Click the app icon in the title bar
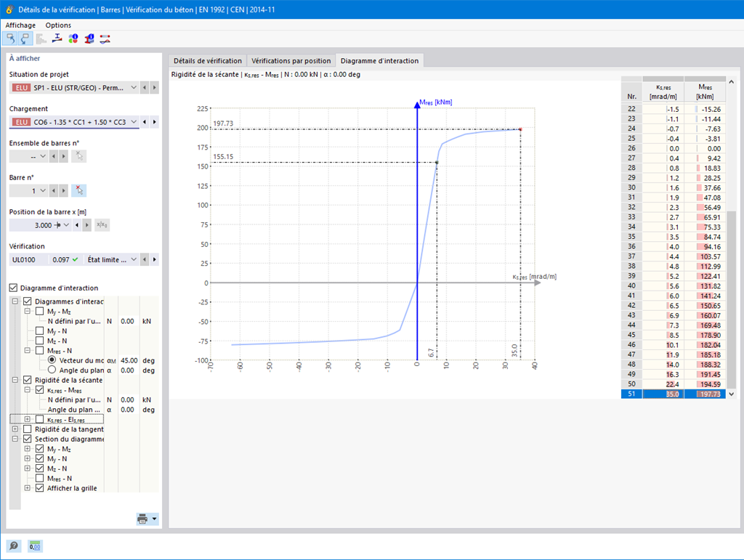Viewport: 744px width, 560px height. [x=9, y=9]
